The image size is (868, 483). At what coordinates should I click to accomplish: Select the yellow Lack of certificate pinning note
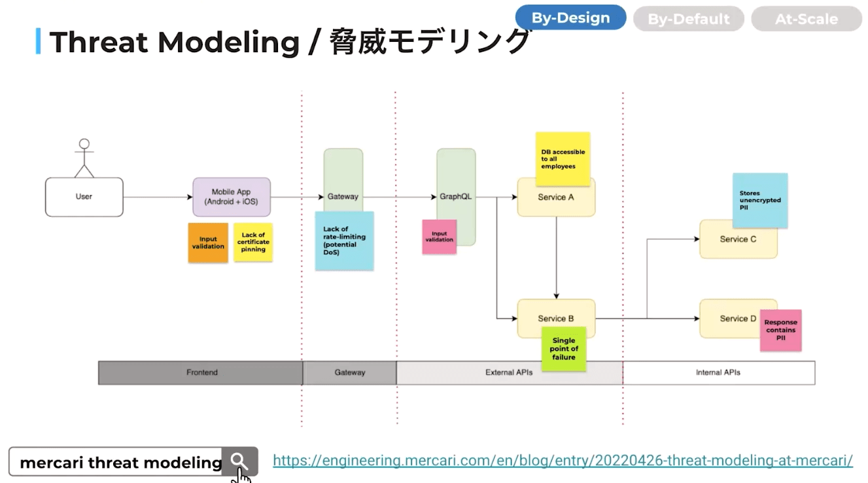[253, 242]
